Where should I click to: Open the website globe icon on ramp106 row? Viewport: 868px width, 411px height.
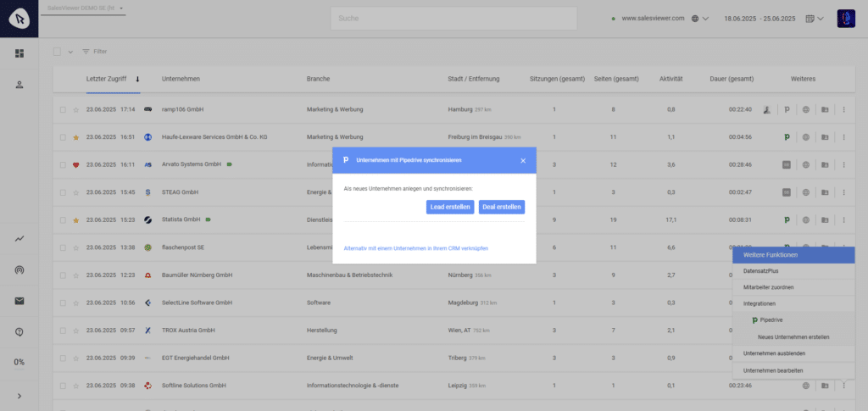806,109
